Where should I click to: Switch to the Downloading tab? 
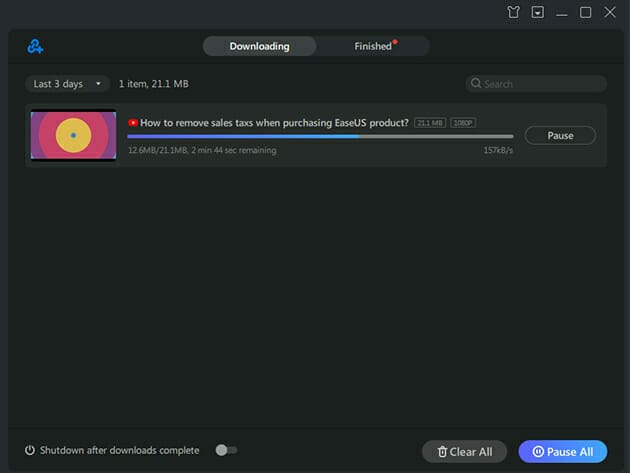[x=259, y=46]
